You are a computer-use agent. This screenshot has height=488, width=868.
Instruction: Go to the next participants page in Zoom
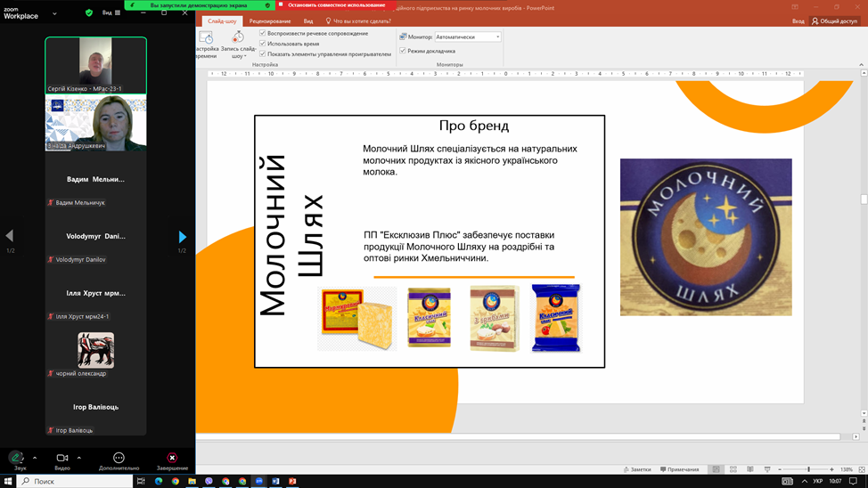pos(182,237)
